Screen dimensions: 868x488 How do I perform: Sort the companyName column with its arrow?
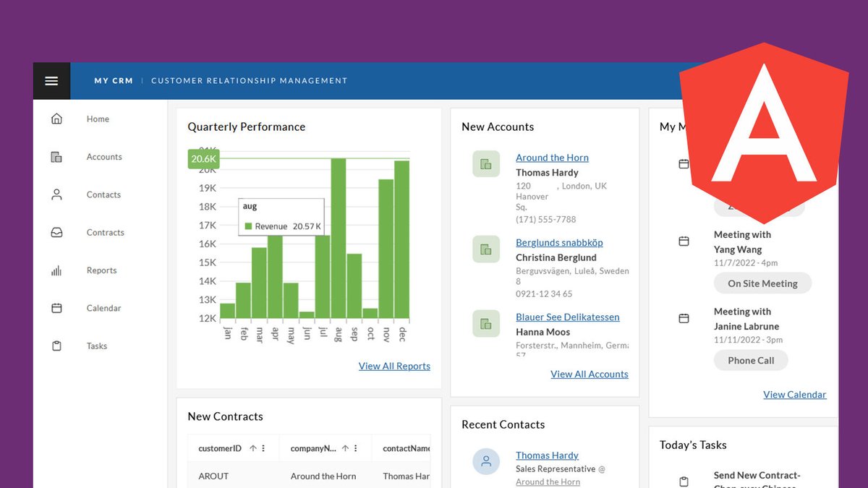point(346,448)
